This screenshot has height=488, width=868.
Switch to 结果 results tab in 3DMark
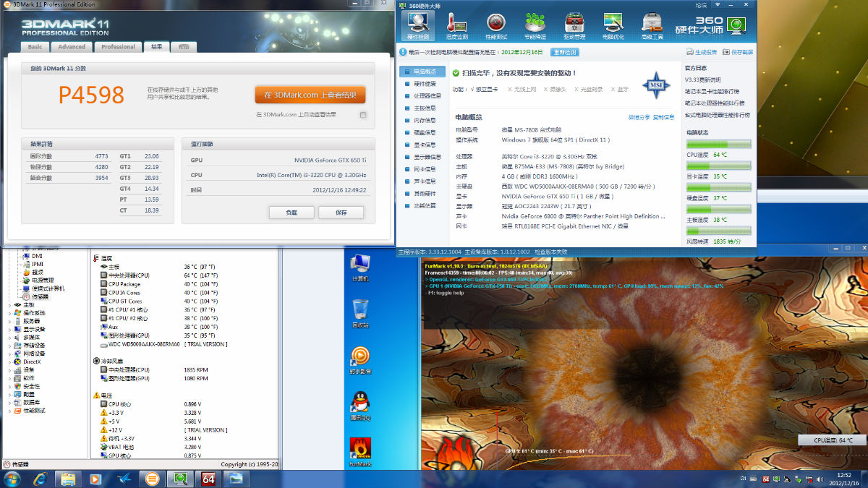coord(156,47)
